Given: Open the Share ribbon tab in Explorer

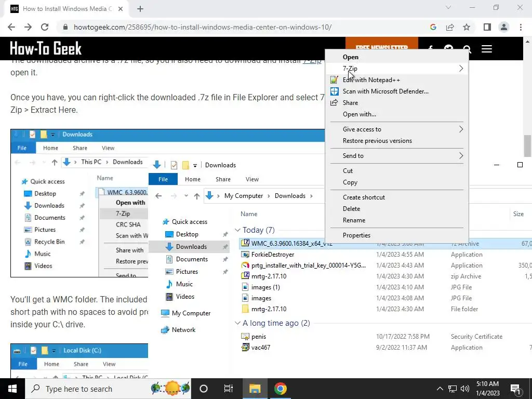Looking at the screenshot, I should pos(223,179).
